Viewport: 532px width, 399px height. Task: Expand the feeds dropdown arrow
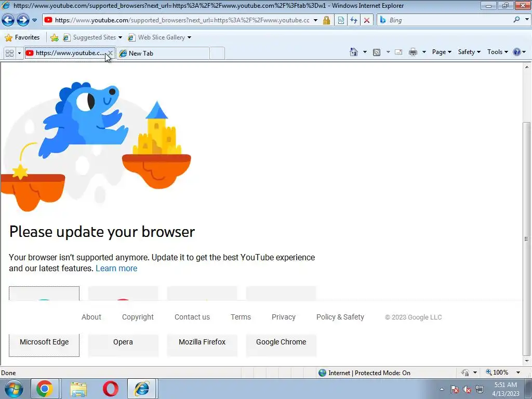(x=388, y=52)
